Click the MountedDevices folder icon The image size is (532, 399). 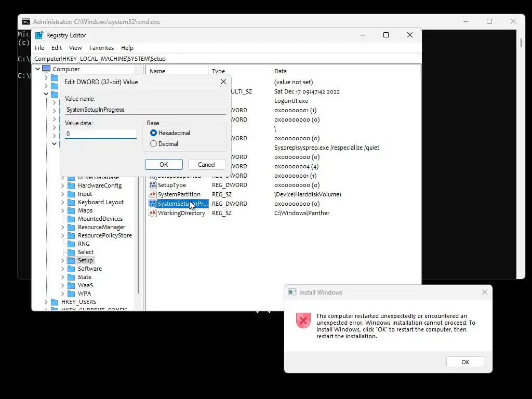(x=71, y=219)
